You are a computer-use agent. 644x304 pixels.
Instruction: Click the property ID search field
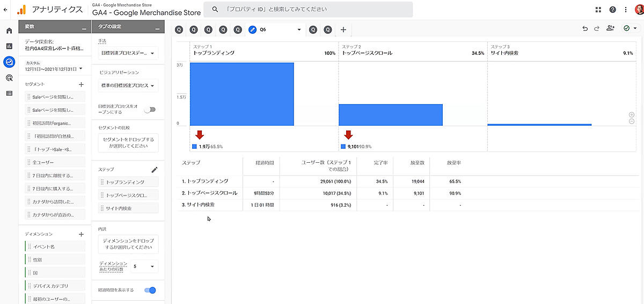pos(311,10)
